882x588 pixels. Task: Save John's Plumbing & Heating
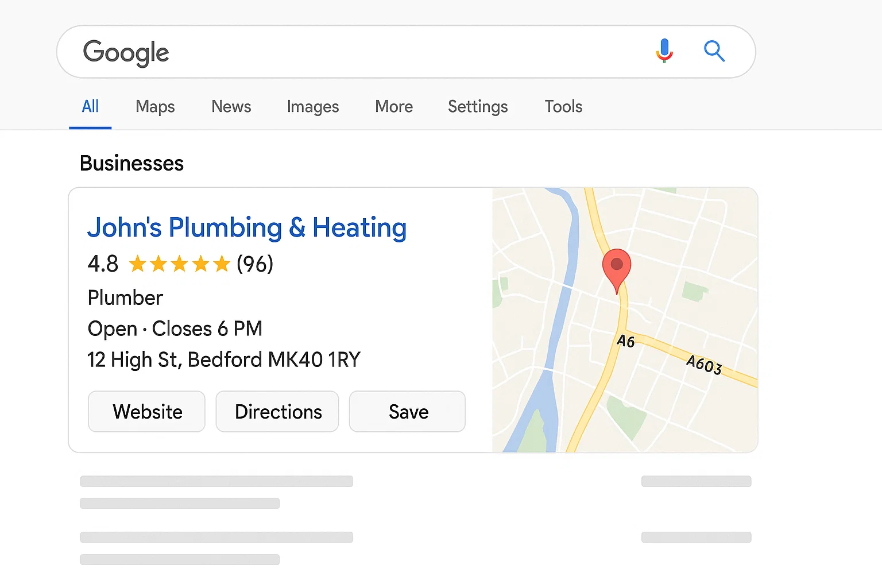tap(407, 411)
